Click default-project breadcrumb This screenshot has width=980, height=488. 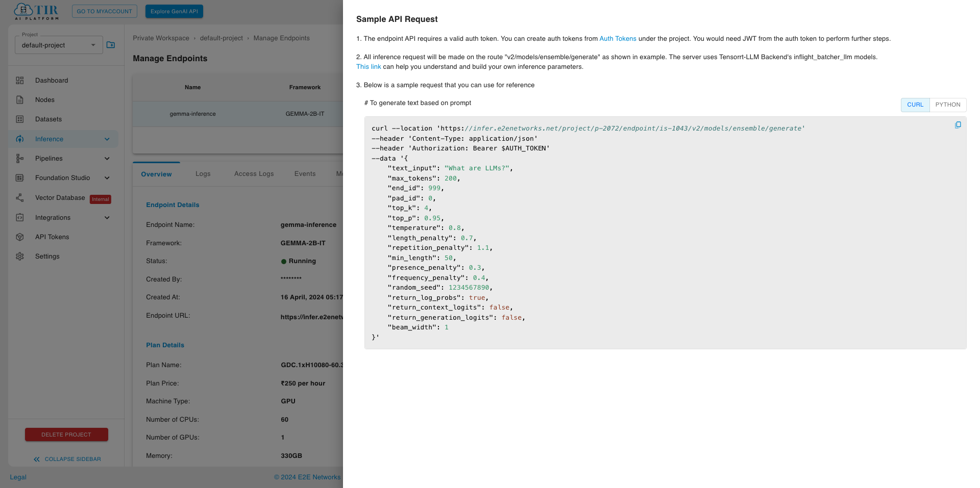(222, 38)
